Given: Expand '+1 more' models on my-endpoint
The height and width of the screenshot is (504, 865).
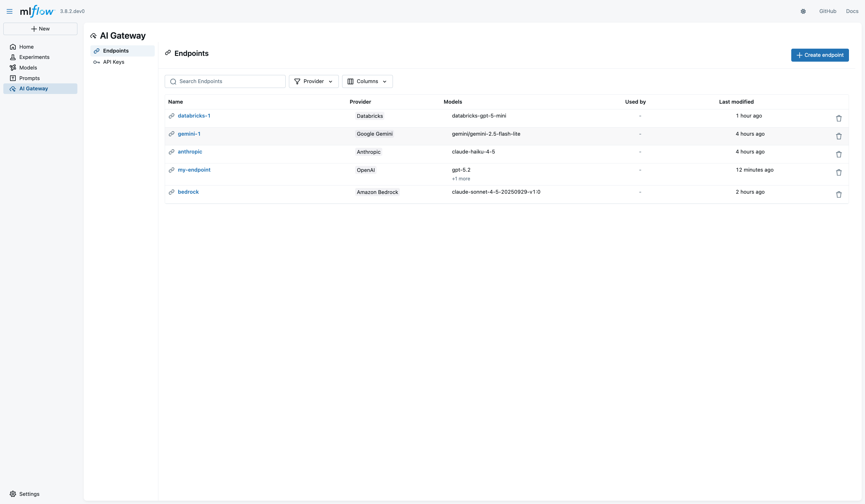Looking at the screenshot, I should pos(461,179).
